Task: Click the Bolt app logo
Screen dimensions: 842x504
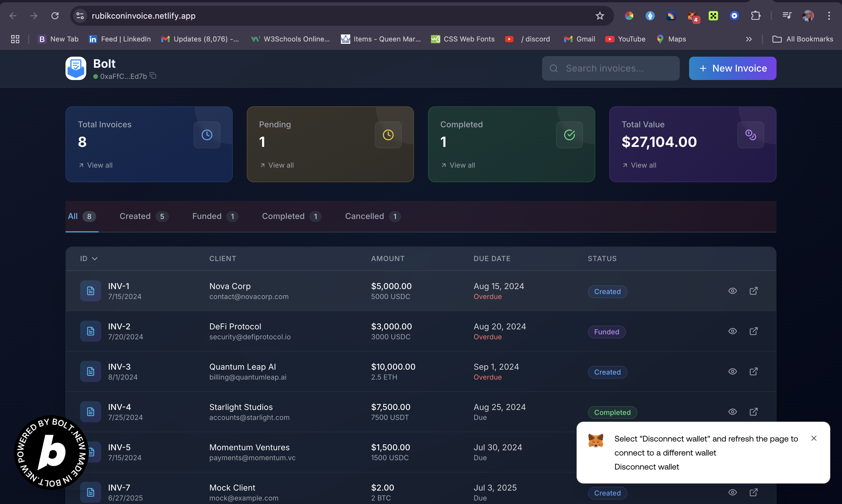Action: tap(76, 68)
